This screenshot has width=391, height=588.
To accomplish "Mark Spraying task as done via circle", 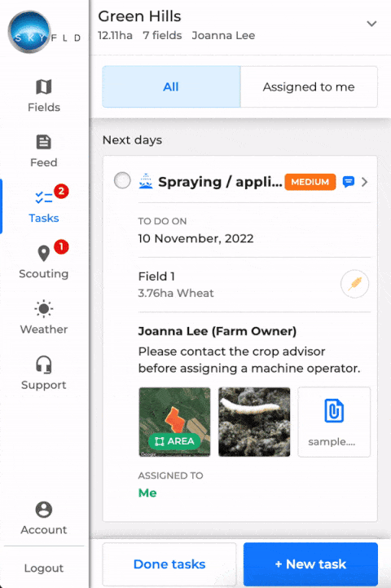I will click(122, 180).
